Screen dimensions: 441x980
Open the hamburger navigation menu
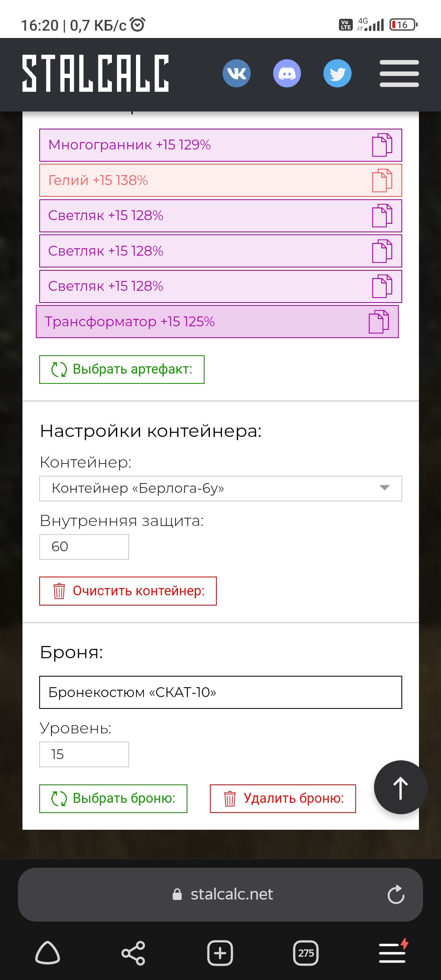click(399, 73)
